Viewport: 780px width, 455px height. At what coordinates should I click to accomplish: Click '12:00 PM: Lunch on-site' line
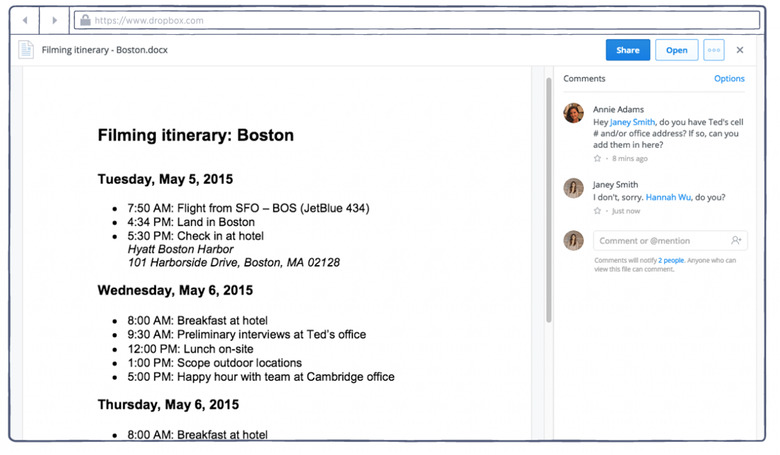pos(190,349)
